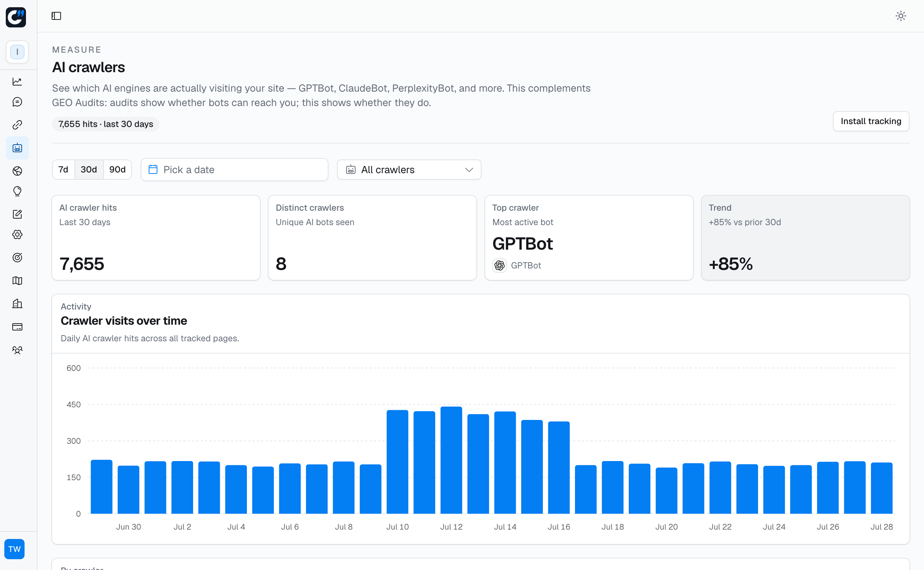Switch theme using the sun icon
The height and width of the screenshot is (570, 924).
click(x=901, y=16)
